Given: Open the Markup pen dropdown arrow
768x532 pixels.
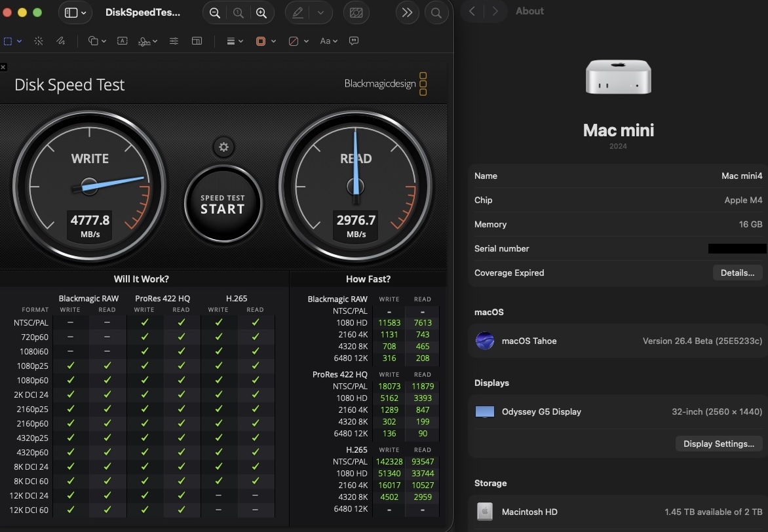Looking at the screenshot, I should [320, 12].
